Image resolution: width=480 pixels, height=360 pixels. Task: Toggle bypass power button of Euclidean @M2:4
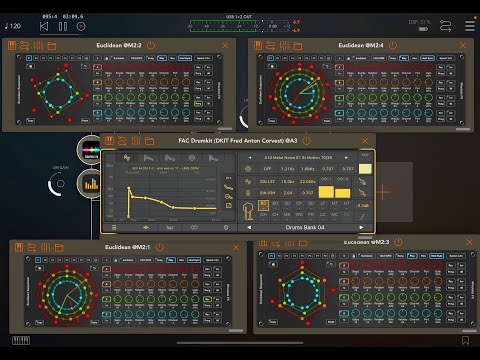[393, 45]
